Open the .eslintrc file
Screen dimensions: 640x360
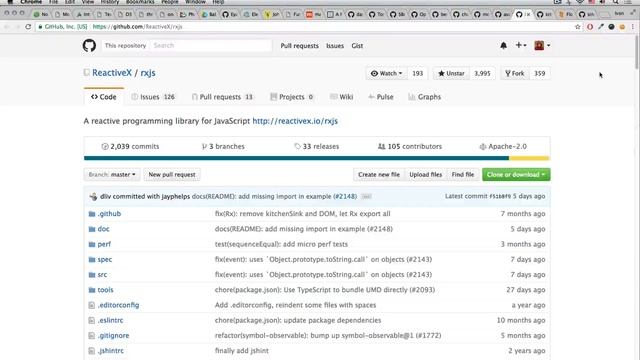coord(110,320)
